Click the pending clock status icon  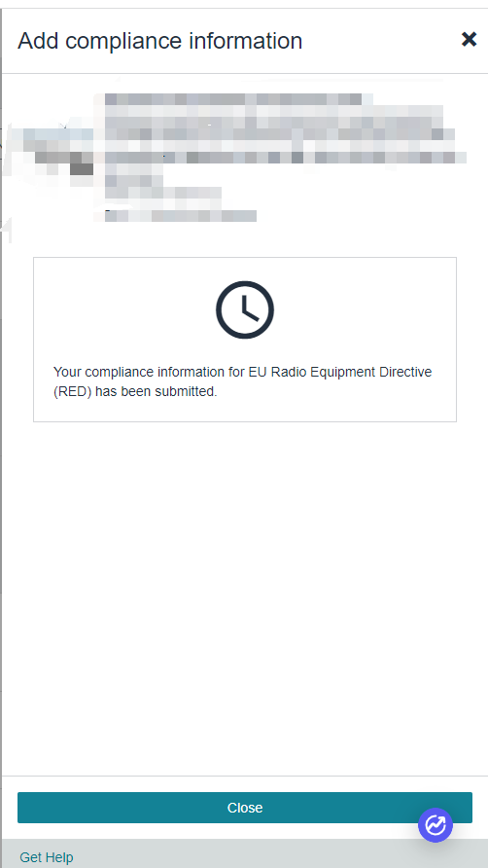tap(245, 309)
